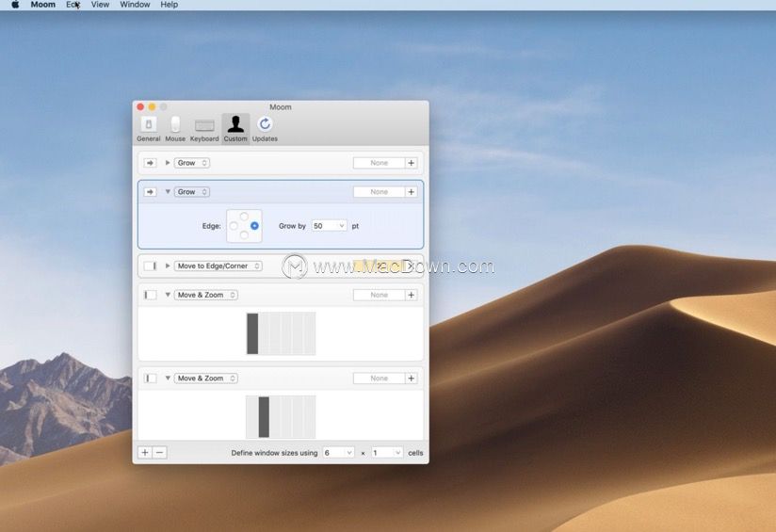Open the Window menu
Image resolution: width=776 pixels, height=532 pixels.
click(x=135, y=5)
